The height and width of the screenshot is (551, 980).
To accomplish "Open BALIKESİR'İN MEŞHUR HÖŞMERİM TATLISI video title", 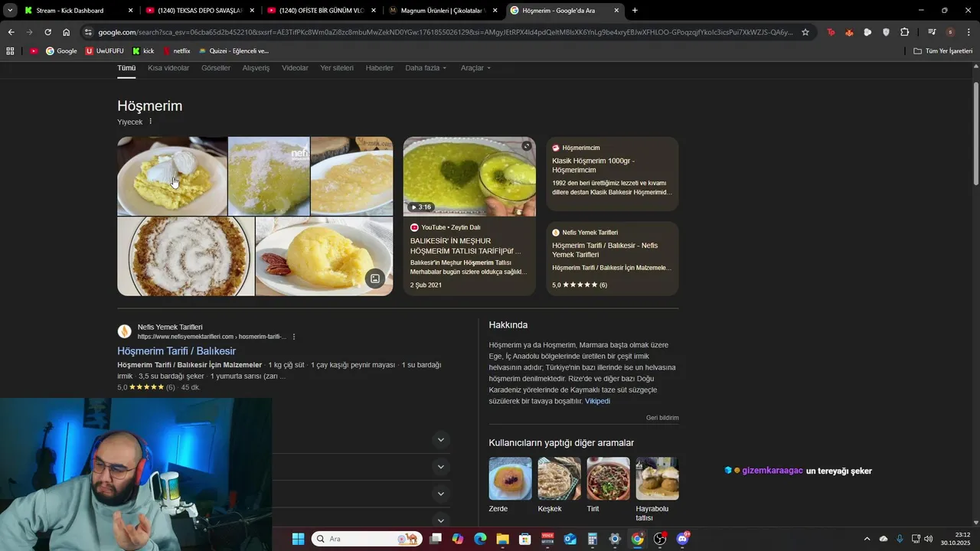I will pos(465,246).
